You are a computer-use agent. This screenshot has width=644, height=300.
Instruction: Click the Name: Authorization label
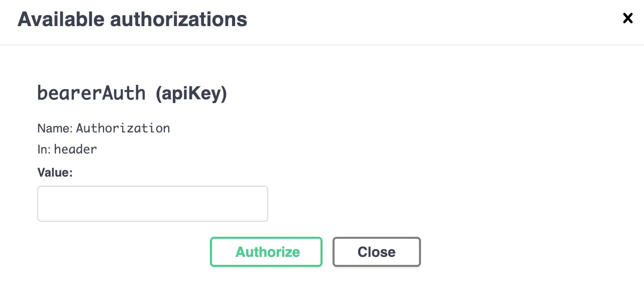click(x=103, y=128)
